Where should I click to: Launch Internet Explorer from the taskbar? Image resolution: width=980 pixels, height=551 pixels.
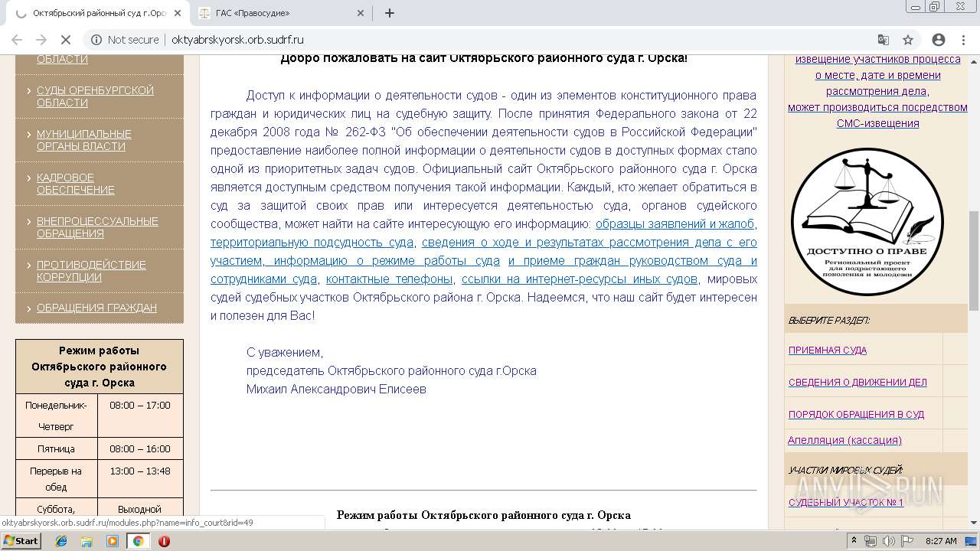pos(61,541)
